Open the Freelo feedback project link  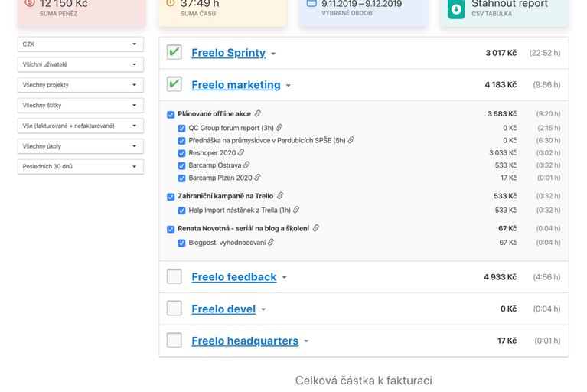pos(233,277)
